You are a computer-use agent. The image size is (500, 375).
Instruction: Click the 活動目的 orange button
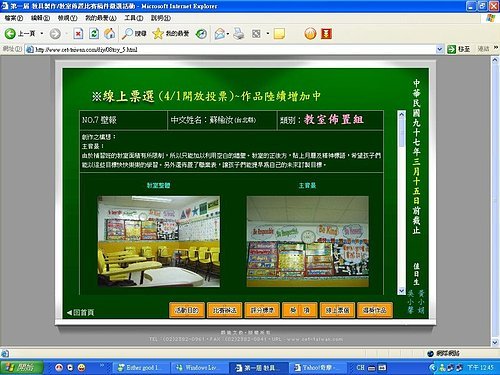[x=187, y=310]
